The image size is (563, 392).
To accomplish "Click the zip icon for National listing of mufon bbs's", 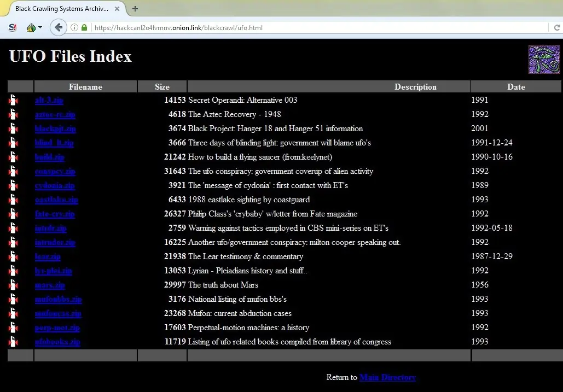I will pos(13,299).
